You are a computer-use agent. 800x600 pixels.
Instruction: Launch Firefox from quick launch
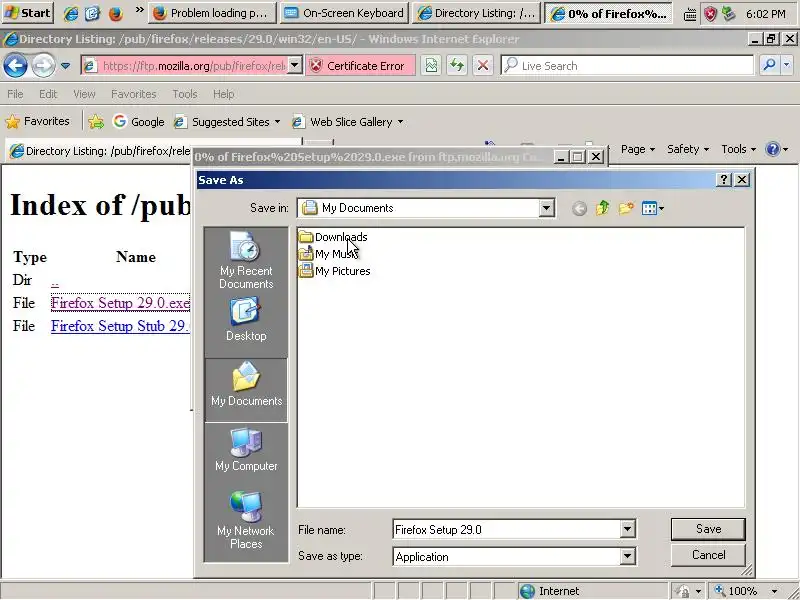(x=116, y=13)
